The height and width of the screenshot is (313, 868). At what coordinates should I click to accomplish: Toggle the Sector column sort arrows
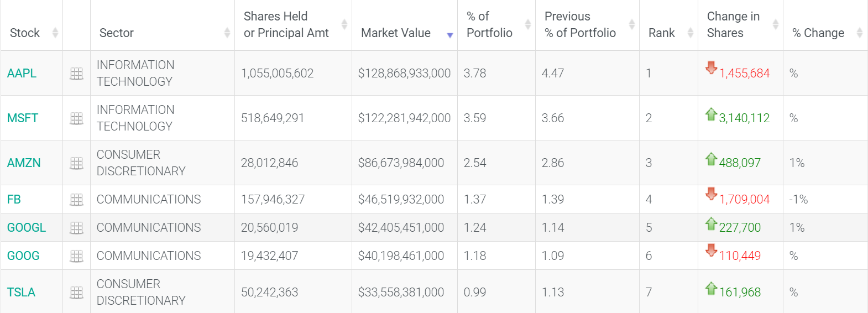[227, 33]
